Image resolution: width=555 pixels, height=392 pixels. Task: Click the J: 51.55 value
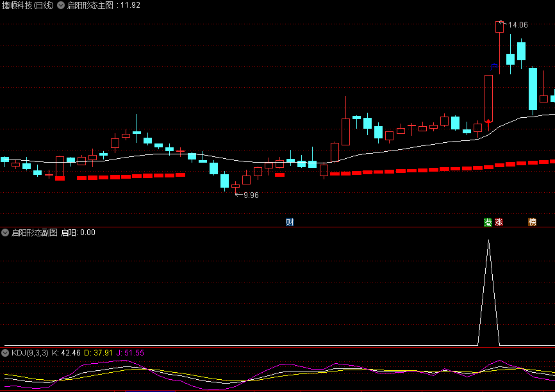130,353
